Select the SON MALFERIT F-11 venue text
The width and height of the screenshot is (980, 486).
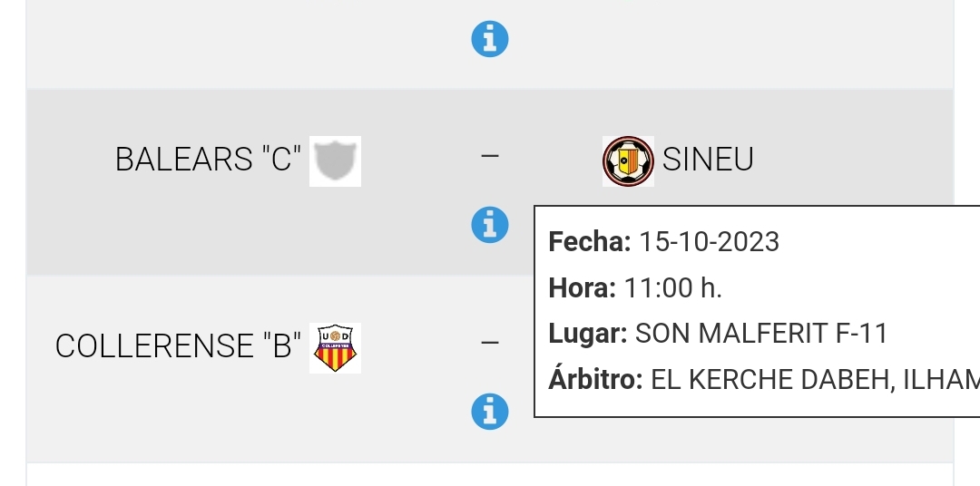point(761,334)
